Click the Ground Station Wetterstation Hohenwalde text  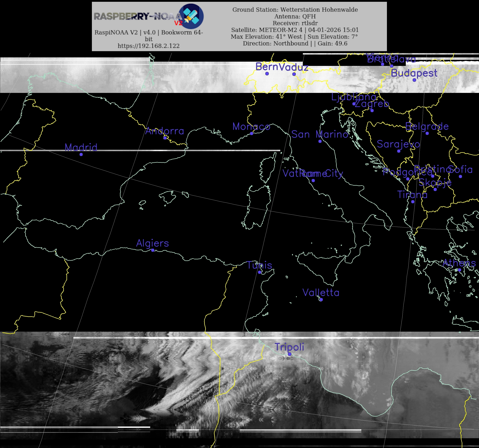(295, 10)
